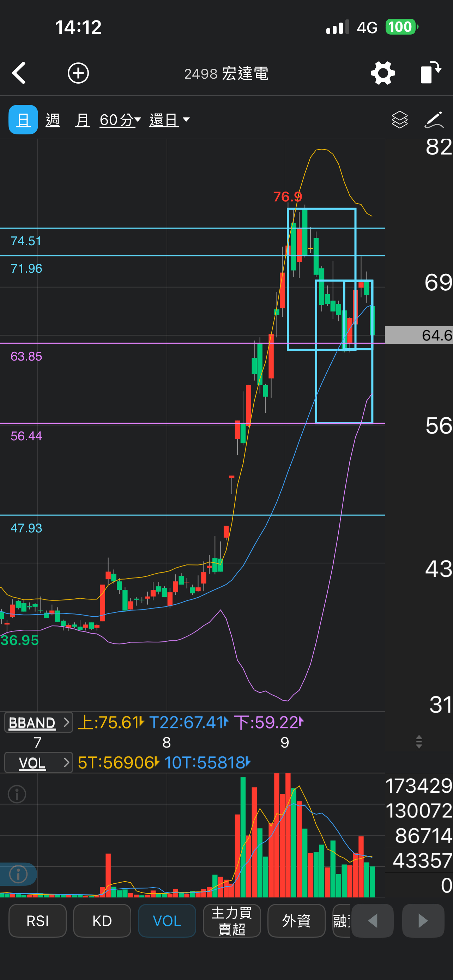Tap the battery indicator in status bar
453x980 pixels.
[x=401, y=27]
